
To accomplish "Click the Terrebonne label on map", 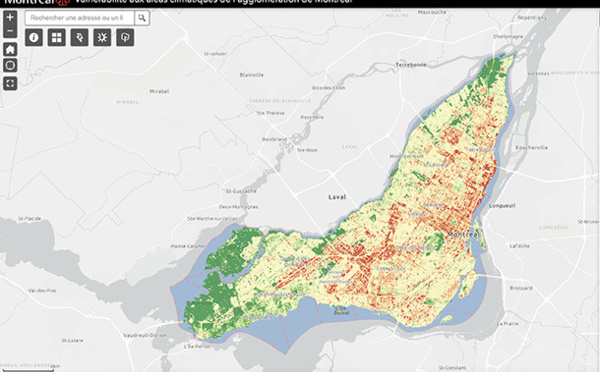I will coord(411,65).
